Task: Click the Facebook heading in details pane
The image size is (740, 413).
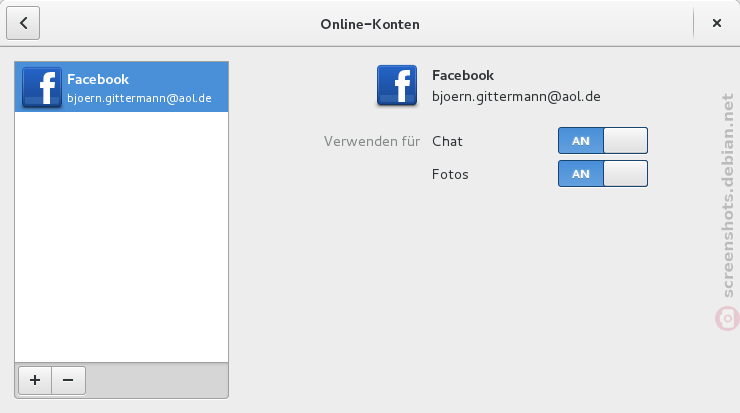Action: (x=463, y=76)
